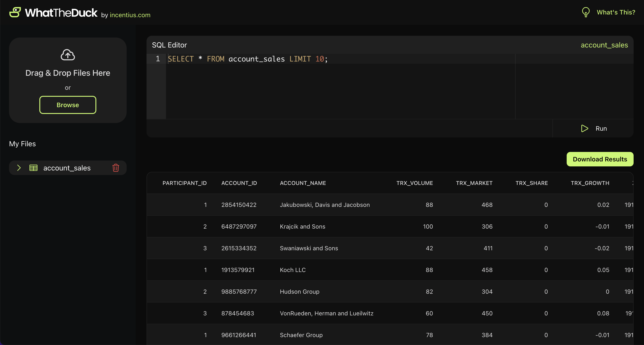
Task: Click the ACCOUNT_NAME column header
Action: pos(303,183)
